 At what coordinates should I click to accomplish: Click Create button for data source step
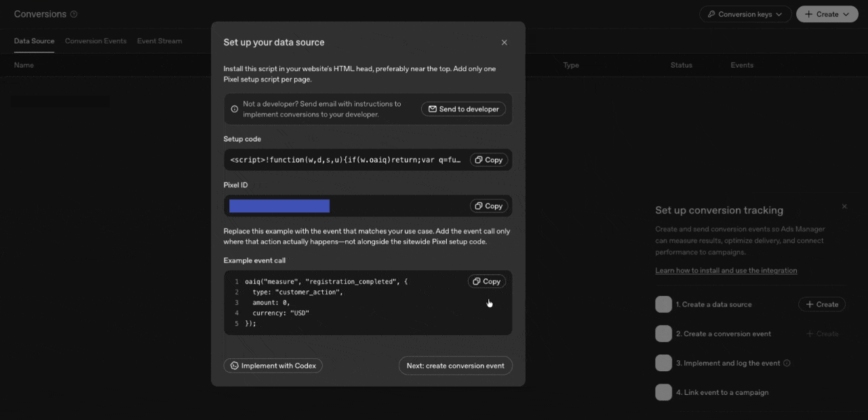[822, 305]
